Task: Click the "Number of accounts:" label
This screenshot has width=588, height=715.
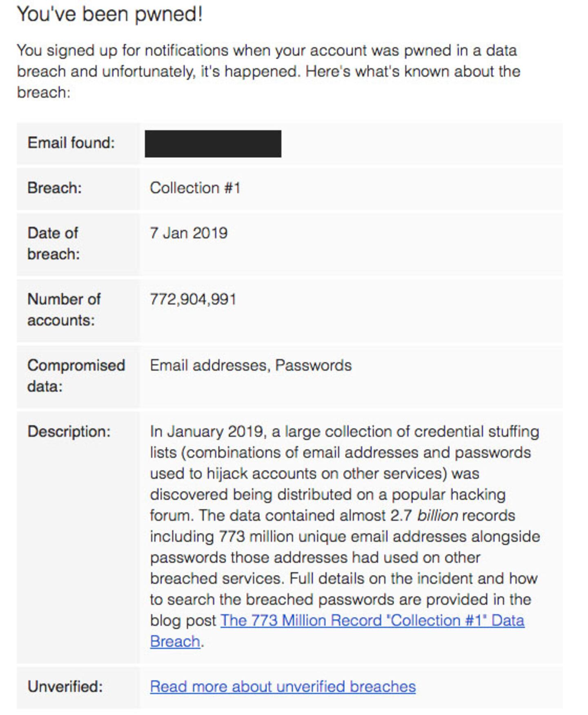Action: coord(64,310)
